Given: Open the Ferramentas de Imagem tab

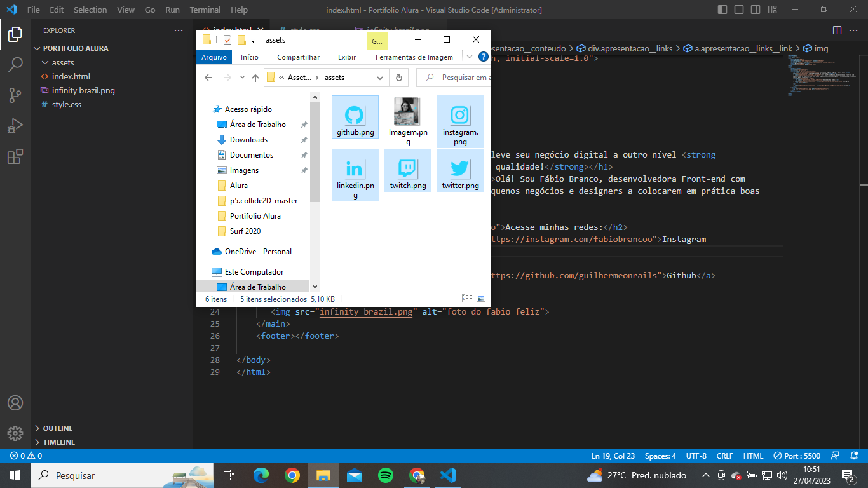Looking at the screenshot, I should click(x=414, y=57).
